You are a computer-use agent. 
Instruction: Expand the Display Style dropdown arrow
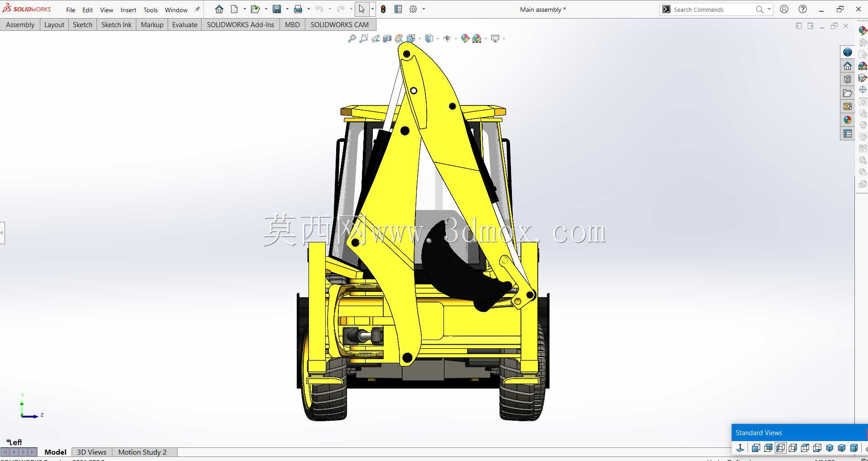point(438,38)
